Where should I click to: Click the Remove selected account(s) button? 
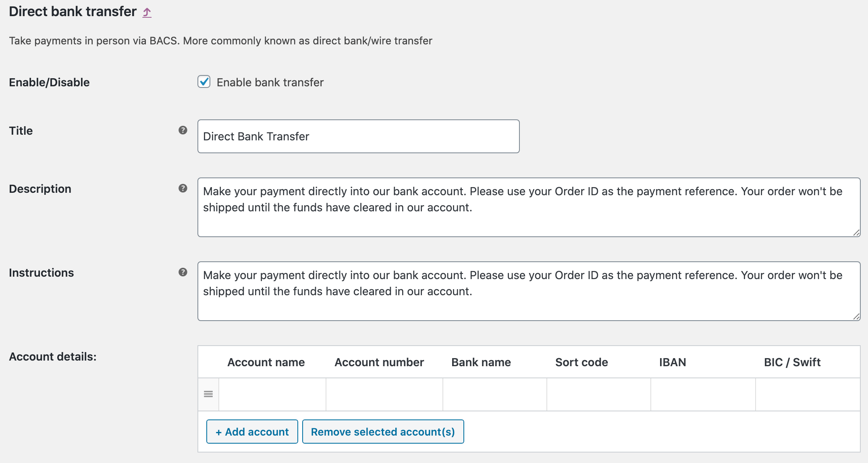383,432
